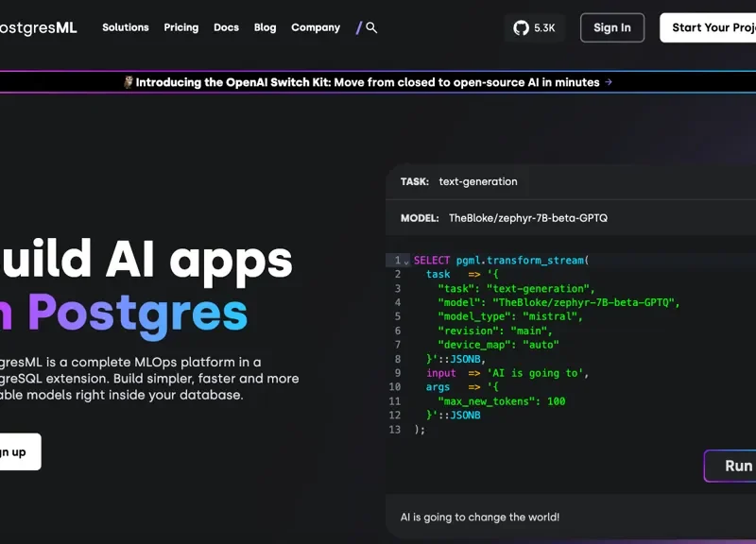Click the Start Your Project button

click(x=711, y=28)
